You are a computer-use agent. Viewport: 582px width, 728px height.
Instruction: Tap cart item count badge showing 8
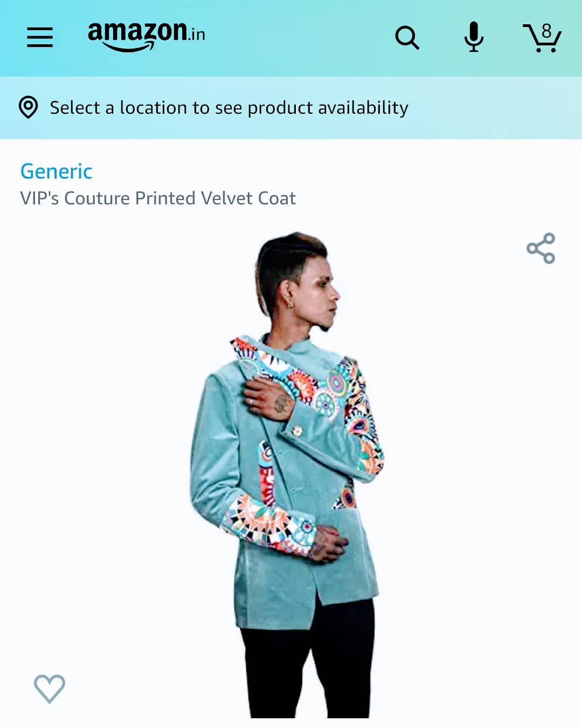tap(546, 31)
